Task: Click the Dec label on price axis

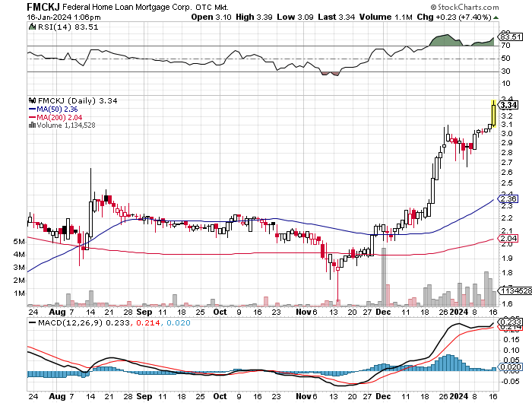Action: click(383, 312)
